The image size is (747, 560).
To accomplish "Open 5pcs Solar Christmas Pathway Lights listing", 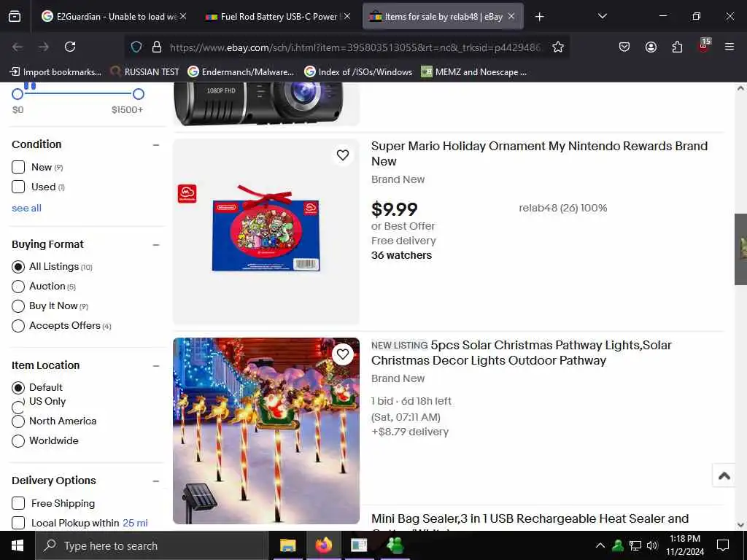I will click(x=521, y=352).
